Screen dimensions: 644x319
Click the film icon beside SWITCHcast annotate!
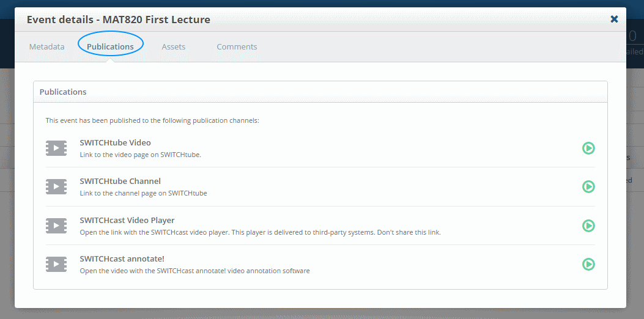(56, 264)
